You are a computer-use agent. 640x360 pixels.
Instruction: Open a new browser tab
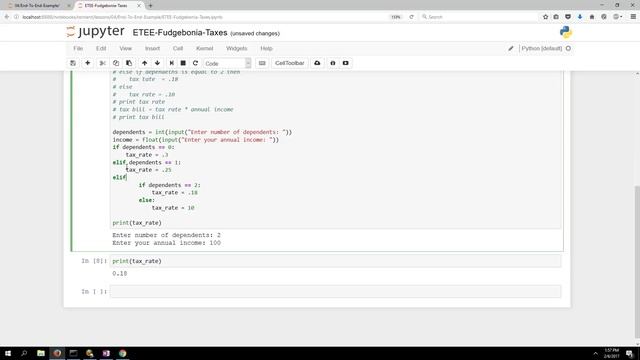tap(151, 6)
